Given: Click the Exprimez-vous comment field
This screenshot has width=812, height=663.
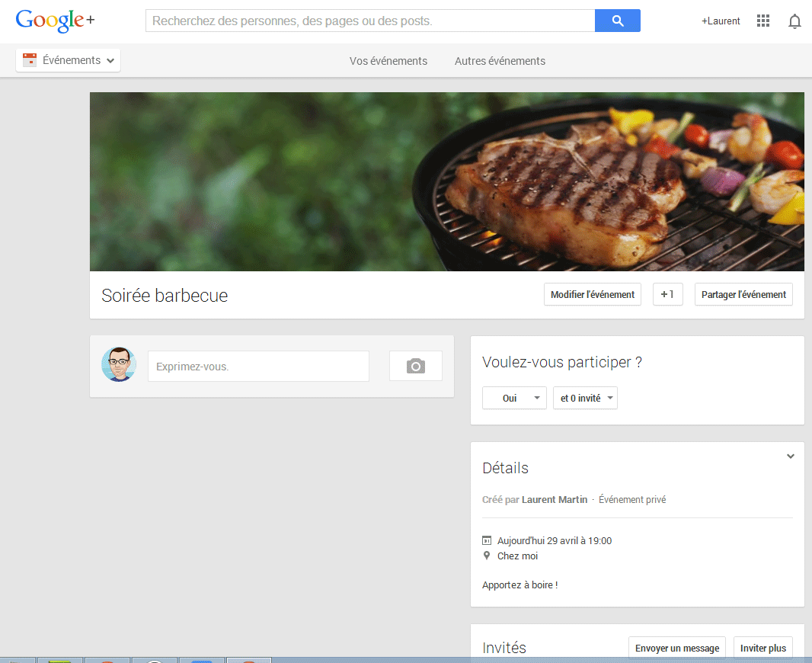Looking at the screenshot, I should click(258, 367).
